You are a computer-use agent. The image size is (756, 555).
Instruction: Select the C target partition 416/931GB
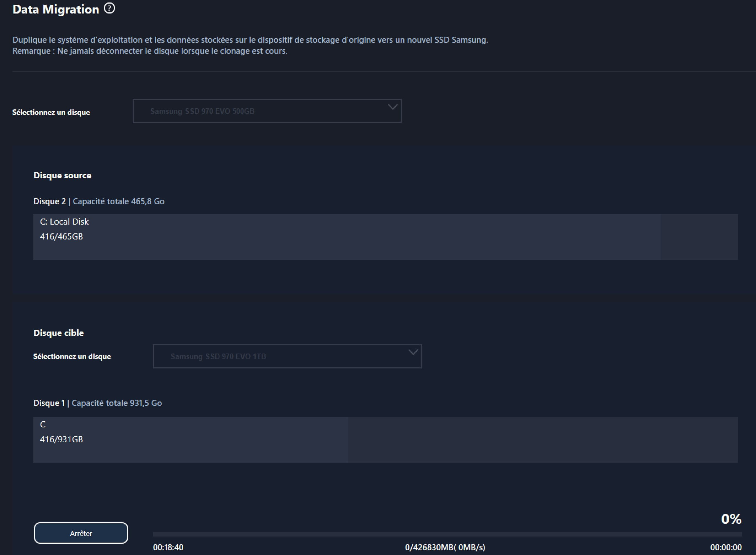pos(191,440)
